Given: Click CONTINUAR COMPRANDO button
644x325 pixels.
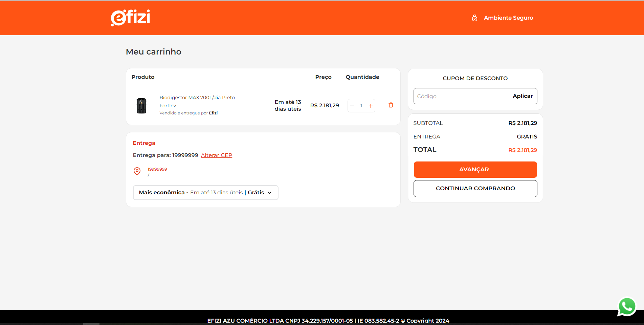Looking at the screenshot, I should [x=475, y=189].
